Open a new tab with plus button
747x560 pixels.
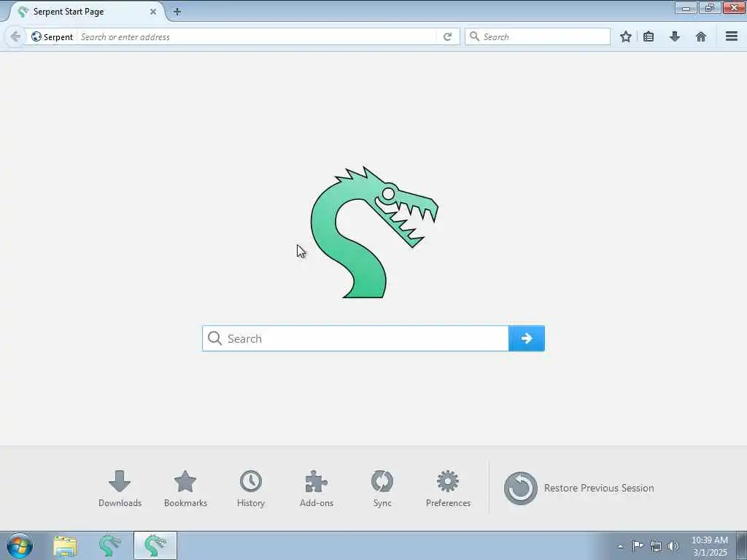(177, 12)
